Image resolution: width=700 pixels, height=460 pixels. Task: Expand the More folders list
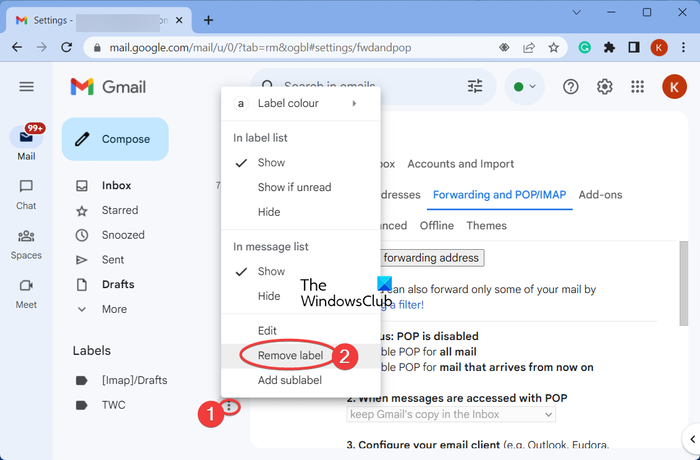[114, 309]
